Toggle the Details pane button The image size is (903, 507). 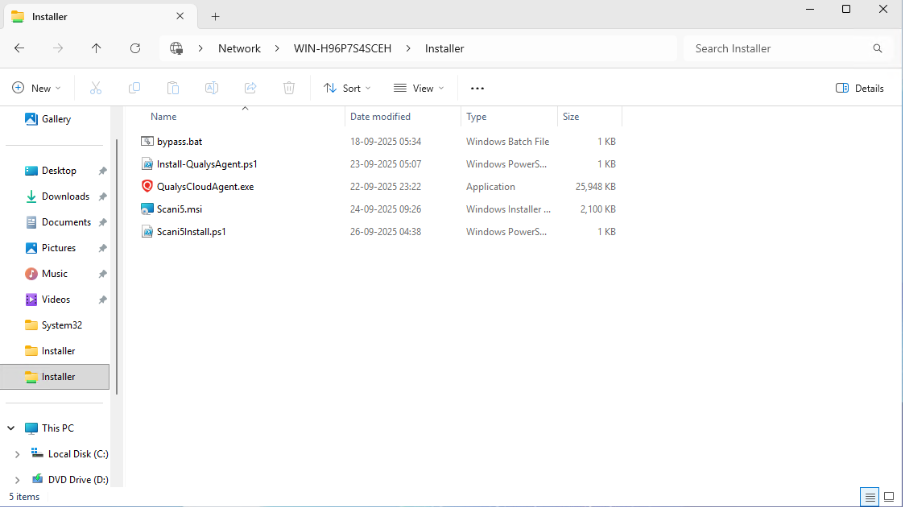coord(860,88)
